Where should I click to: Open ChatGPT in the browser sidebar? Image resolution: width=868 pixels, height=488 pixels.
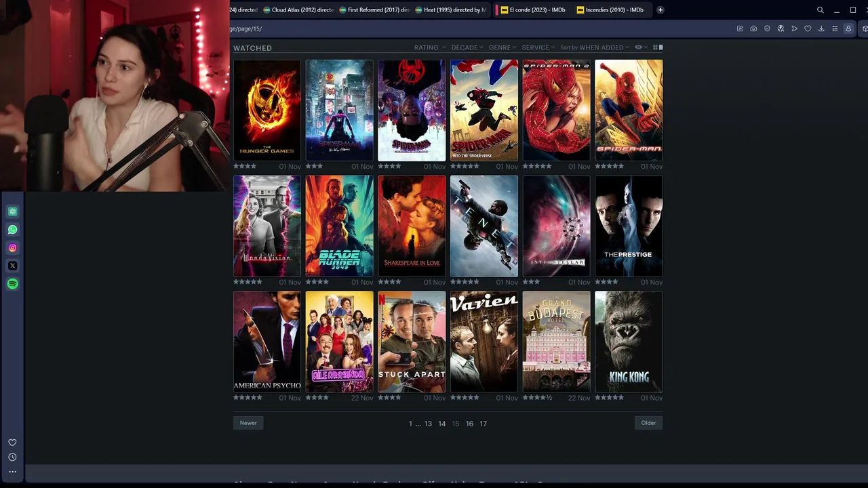[12, 211]
